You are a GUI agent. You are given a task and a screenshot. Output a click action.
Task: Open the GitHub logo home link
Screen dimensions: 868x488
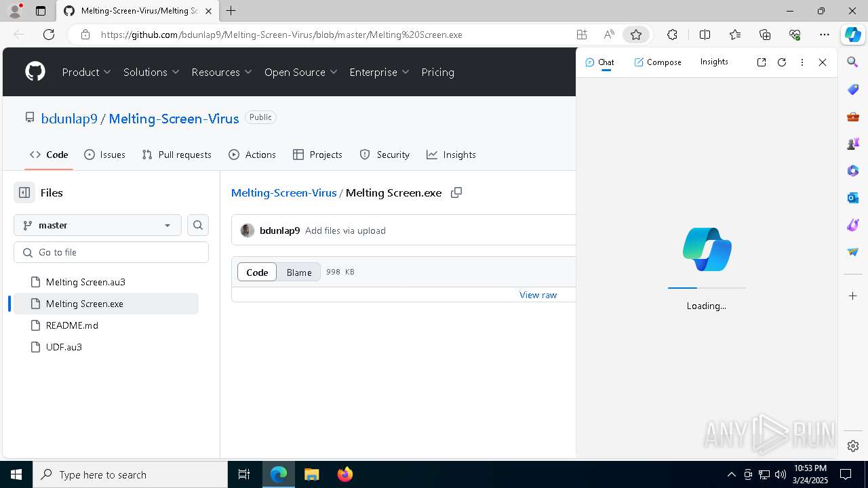[x=35, y=72]
